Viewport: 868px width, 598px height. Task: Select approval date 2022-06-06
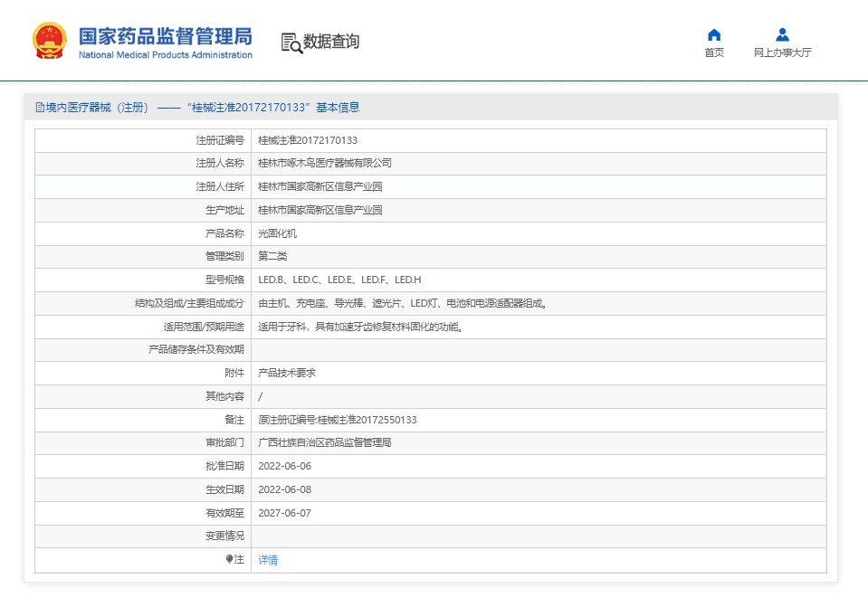click(284, 466)
